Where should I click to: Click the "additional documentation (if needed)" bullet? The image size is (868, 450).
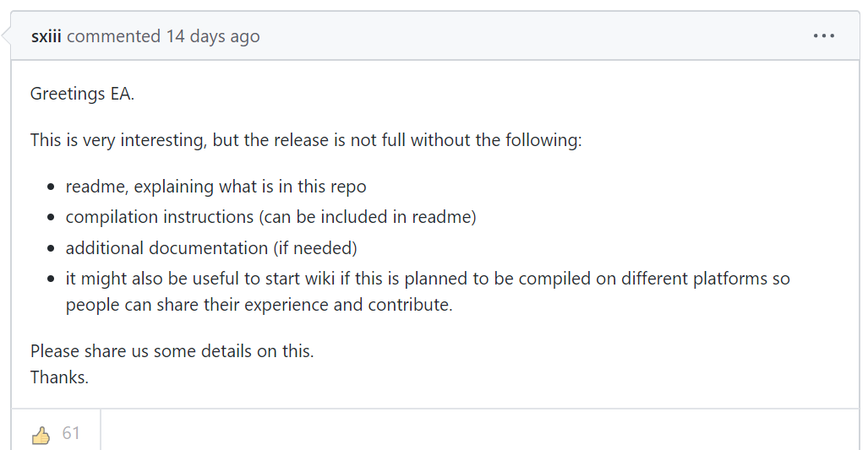pos(211,248)
